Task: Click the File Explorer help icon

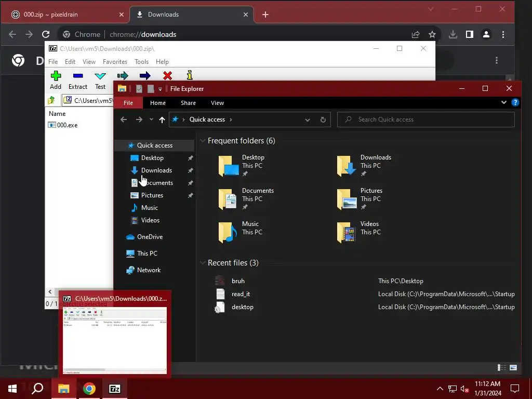Action: (515, 102)
